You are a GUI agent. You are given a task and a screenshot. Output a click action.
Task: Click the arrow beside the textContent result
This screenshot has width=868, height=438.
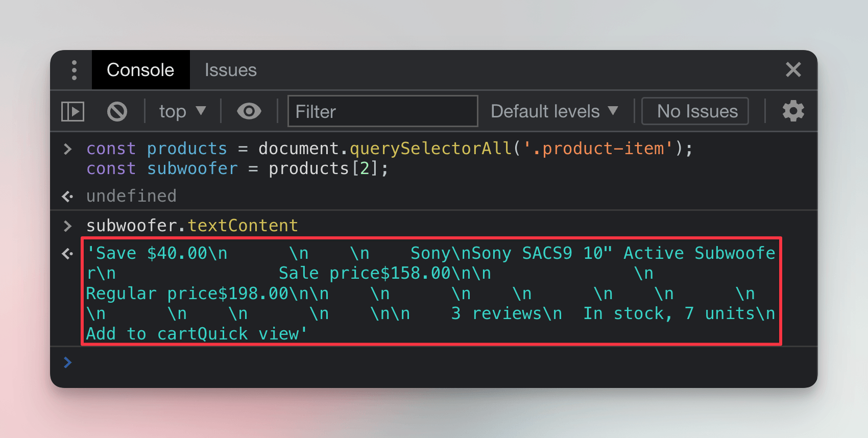click(66, 253)
